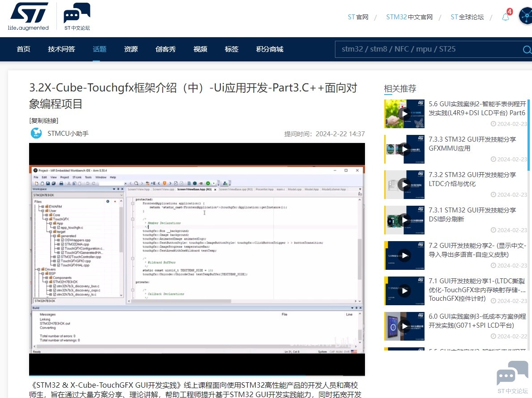Viewport: 532px width, 398px height.
Task: Click the ST全球论坛 top link
Action: [x=467, y=17]
